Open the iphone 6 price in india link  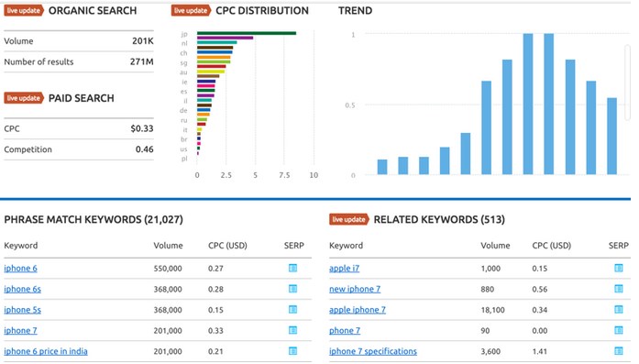click(x=46, y=351)
